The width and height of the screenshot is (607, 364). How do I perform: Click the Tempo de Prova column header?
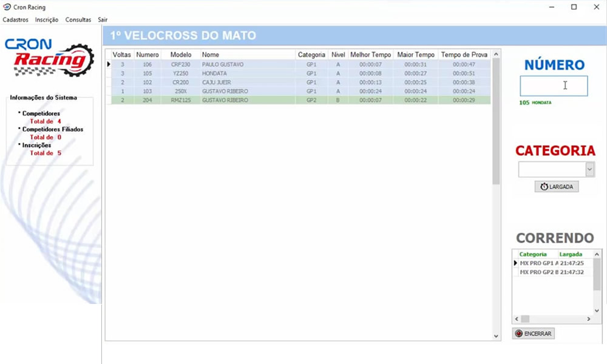(x=464, y=55)
